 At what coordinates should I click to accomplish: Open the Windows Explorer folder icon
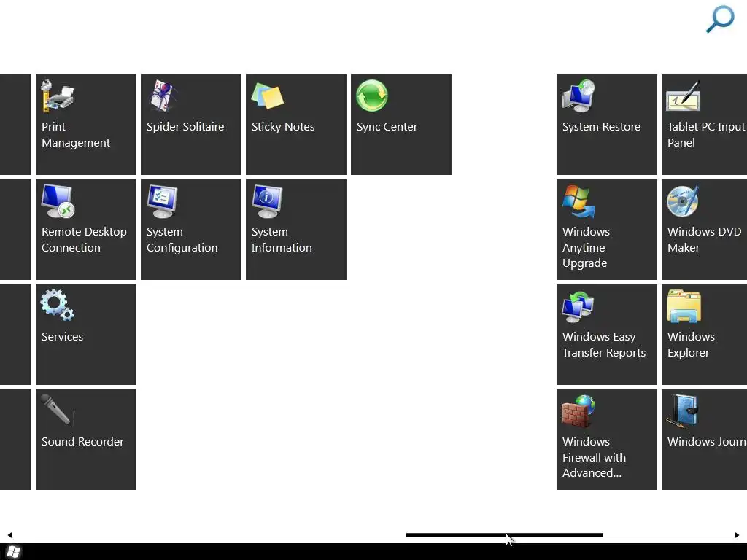[684, 306]
